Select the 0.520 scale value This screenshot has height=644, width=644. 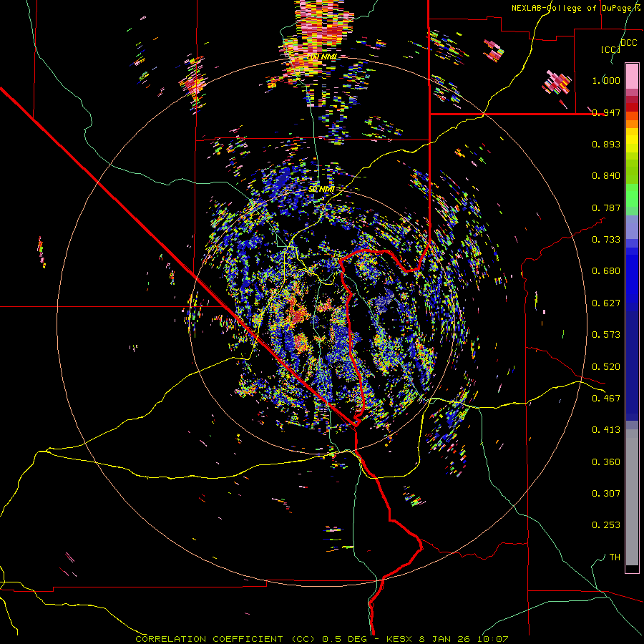pyautogui.click(x=606, y=366)
